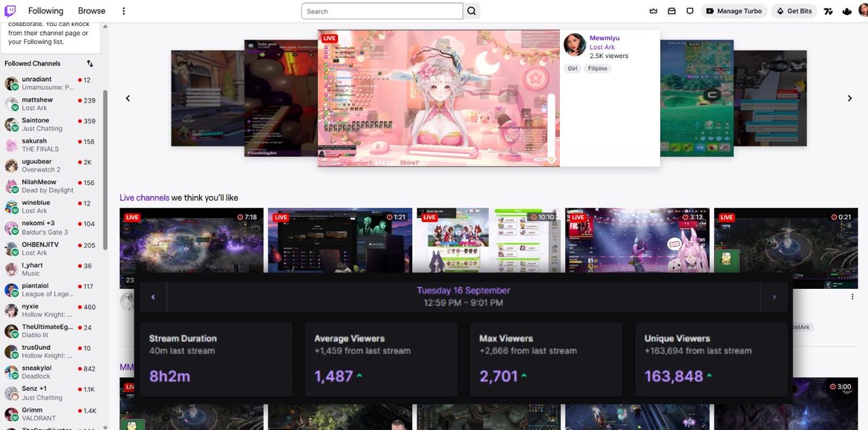
Task: Focus the Search input field
Action: pyautogui.click(x=382, y=11)
